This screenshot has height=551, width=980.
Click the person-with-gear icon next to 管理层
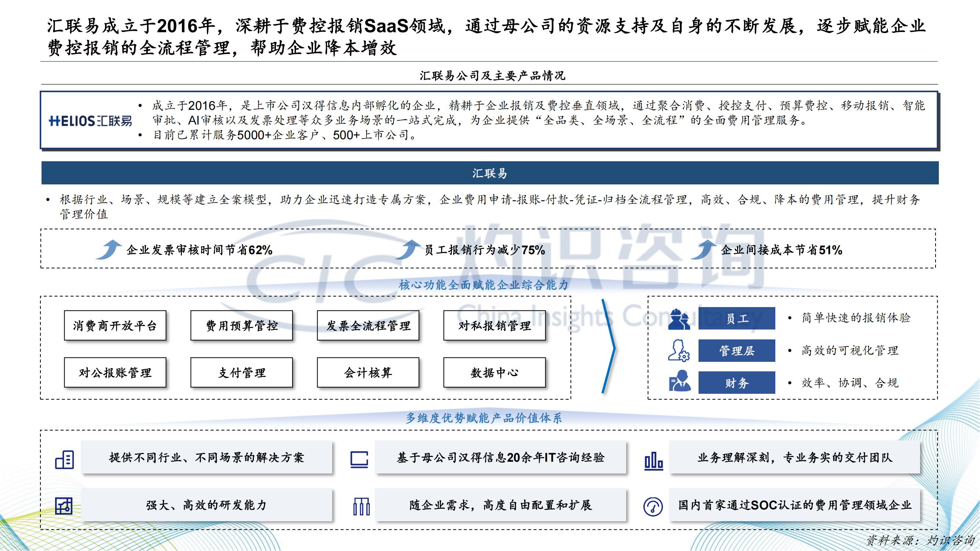pyautogui.click(x=679, y=350)
